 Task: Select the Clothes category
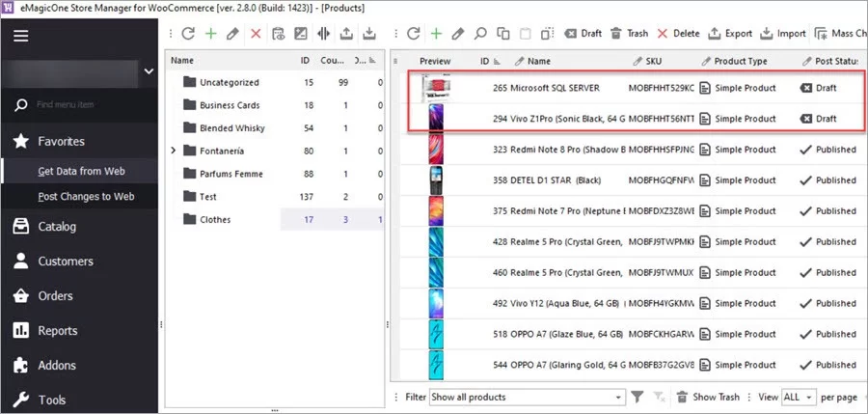(215, 219)
